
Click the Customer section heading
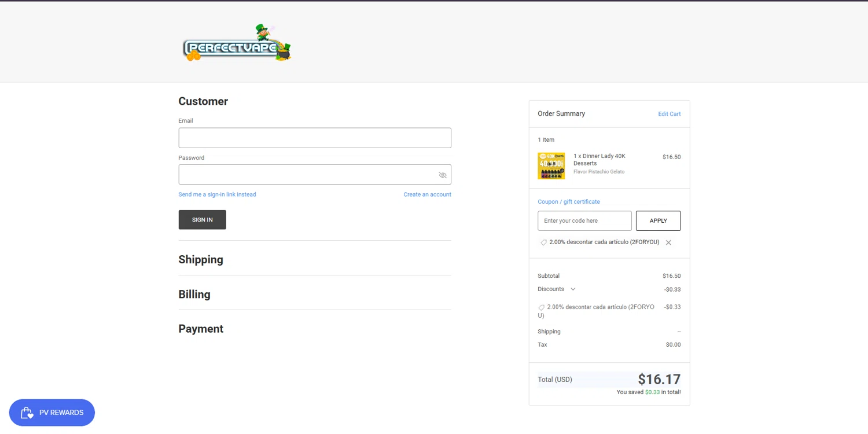coord(203,101)
